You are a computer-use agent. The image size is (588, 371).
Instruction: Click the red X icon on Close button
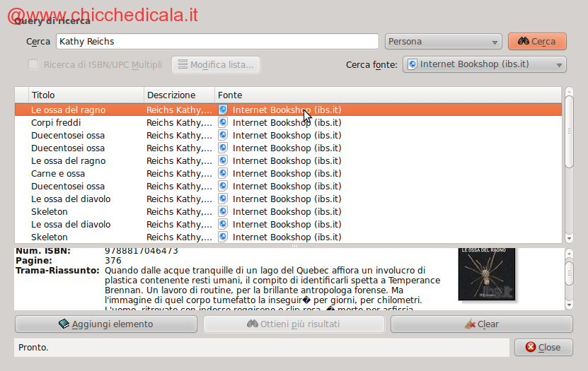click(x=530, y=347)
